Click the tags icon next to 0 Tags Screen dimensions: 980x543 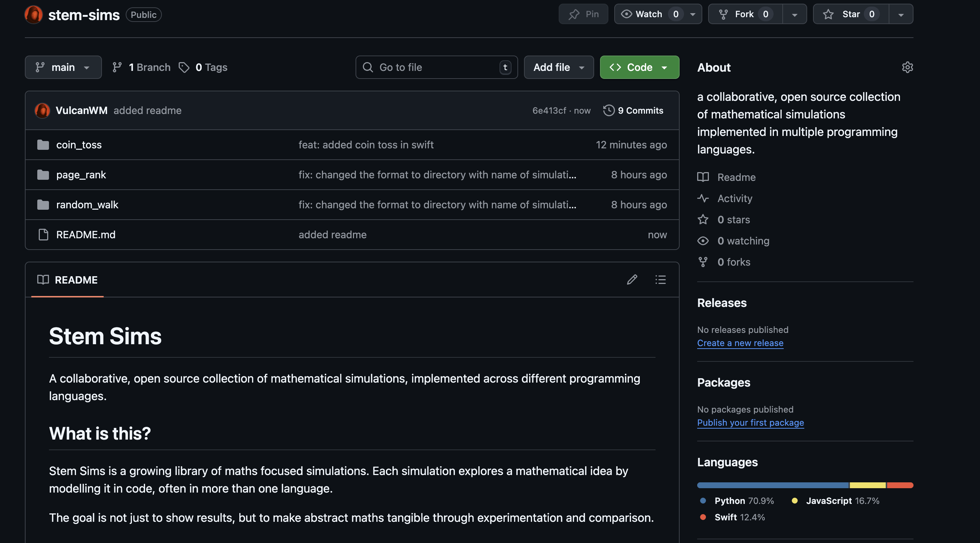(184, 67)
